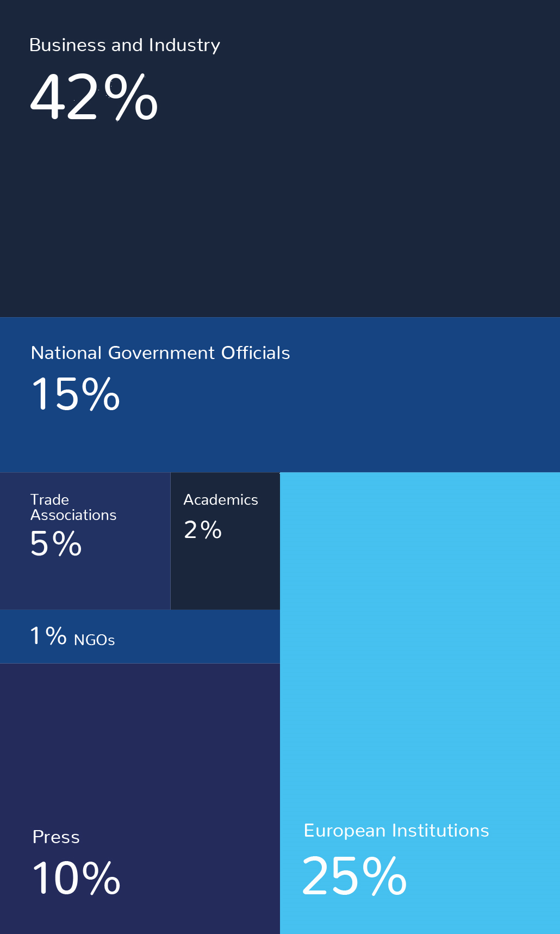Click the Press label

pos(56,837)
